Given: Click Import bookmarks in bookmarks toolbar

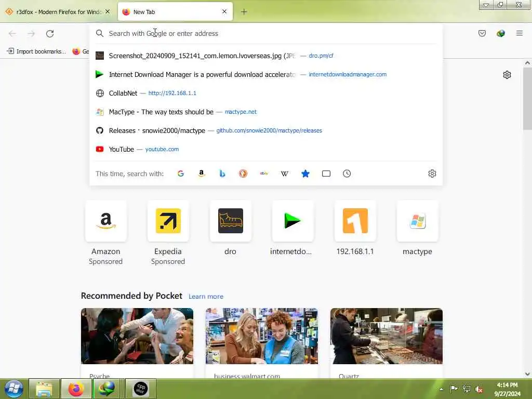Looking at the screenshot, I should tap(36, 51).
